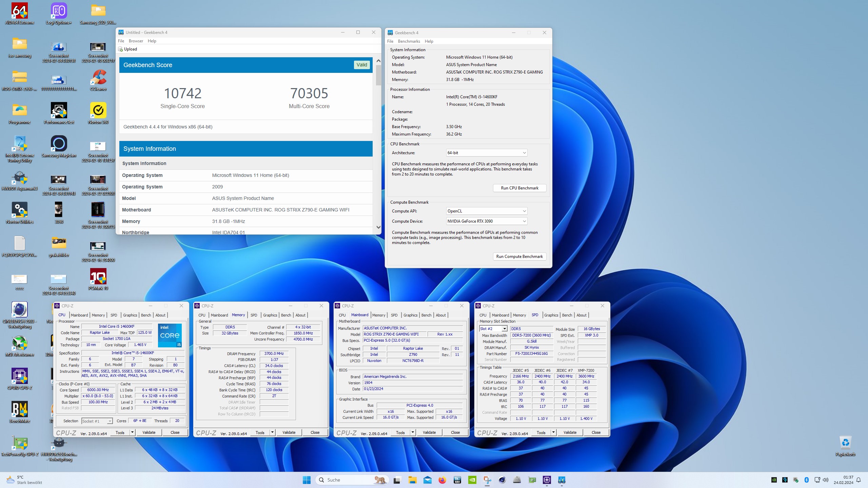This screenshot has height=488, width=868.
Task: Open Tools arrow dropdown in CPU-Z CPU window
Action: tap(133, 432)
